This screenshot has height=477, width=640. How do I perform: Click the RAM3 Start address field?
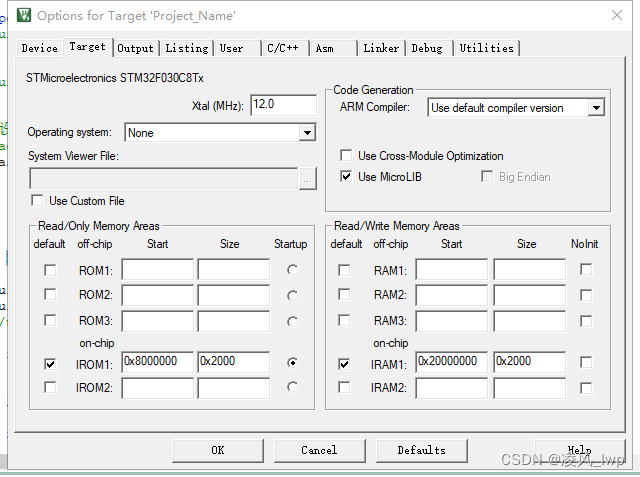[x=451, y=321]
